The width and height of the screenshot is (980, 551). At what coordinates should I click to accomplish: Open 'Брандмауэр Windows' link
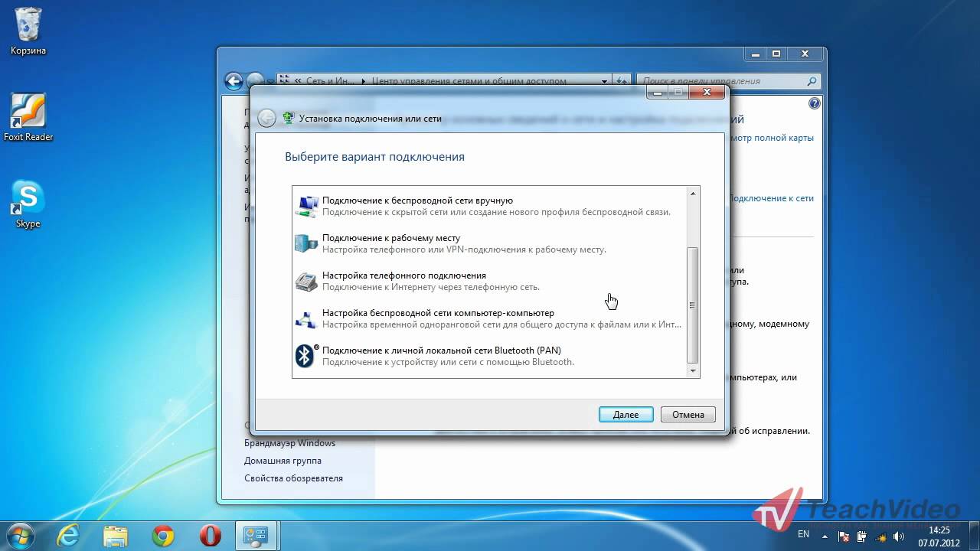[289, 443]
